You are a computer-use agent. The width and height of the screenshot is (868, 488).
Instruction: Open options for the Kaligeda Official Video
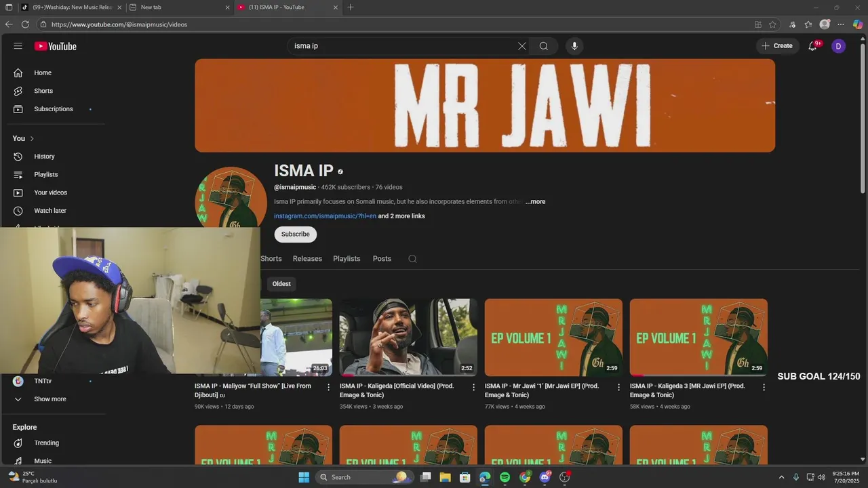[x=473, y=387]
